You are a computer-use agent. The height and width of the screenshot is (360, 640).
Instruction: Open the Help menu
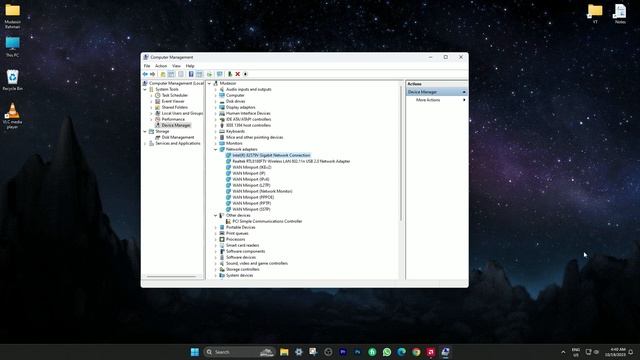[190, 66]
